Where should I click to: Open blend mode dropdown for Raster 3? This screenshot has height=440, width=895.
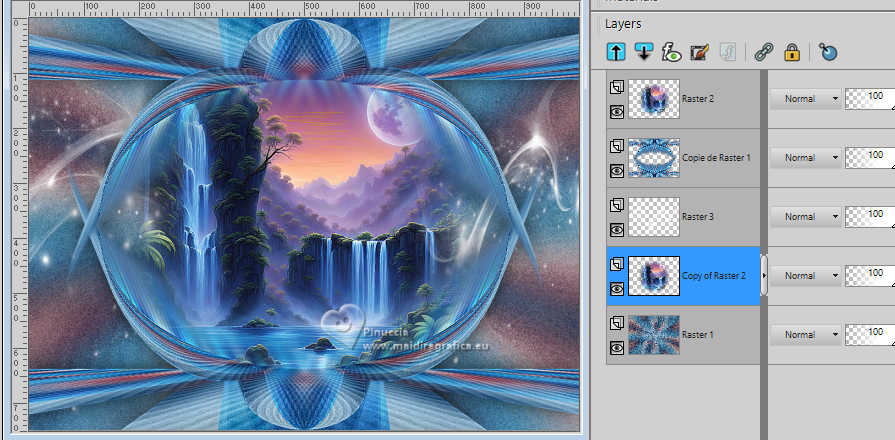(x=806, y=217)
